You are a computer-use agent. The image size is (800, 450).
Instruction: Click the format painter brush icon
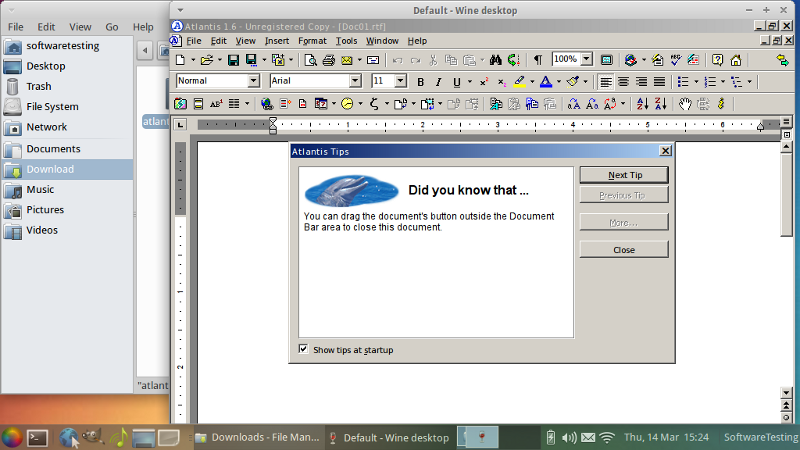(x=572, y=82)
